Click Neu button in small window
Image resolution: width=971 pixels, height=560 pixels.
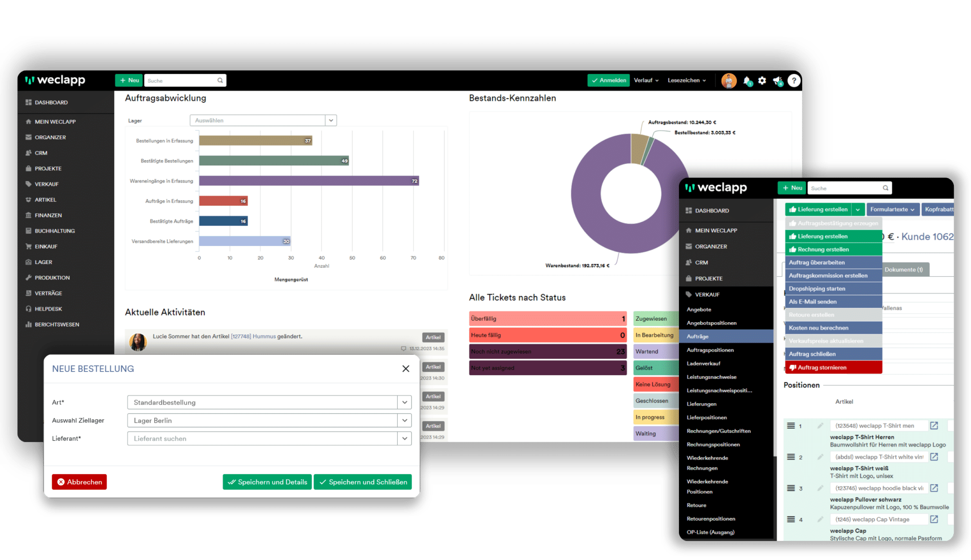[x=792, y=188]
